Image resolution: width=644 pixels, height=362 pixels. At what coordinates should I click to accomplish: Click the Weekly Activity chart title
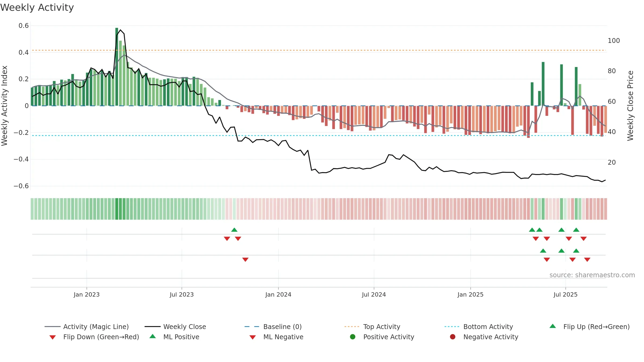(x=37, y=8)
